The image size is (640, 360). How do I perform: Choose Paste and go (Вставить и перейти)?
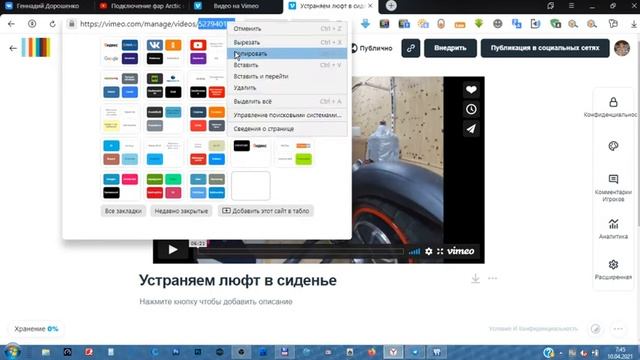click(287, 76)
